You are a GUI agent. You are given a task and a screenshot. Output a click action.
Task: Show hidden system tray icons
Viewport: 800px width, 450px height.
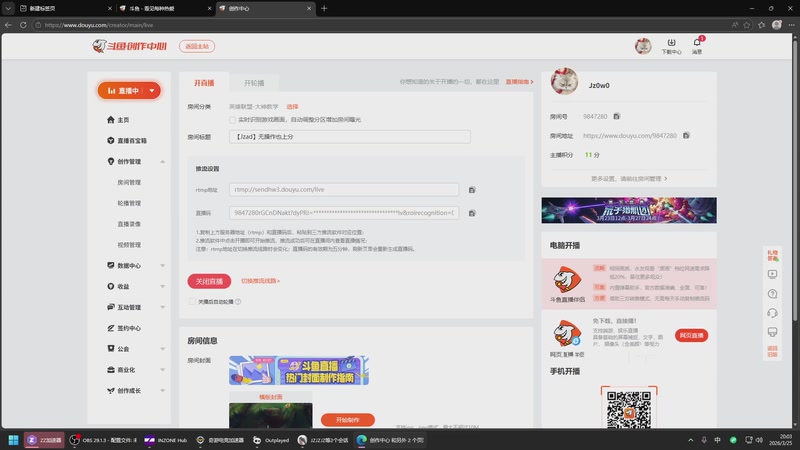[691, 440]
